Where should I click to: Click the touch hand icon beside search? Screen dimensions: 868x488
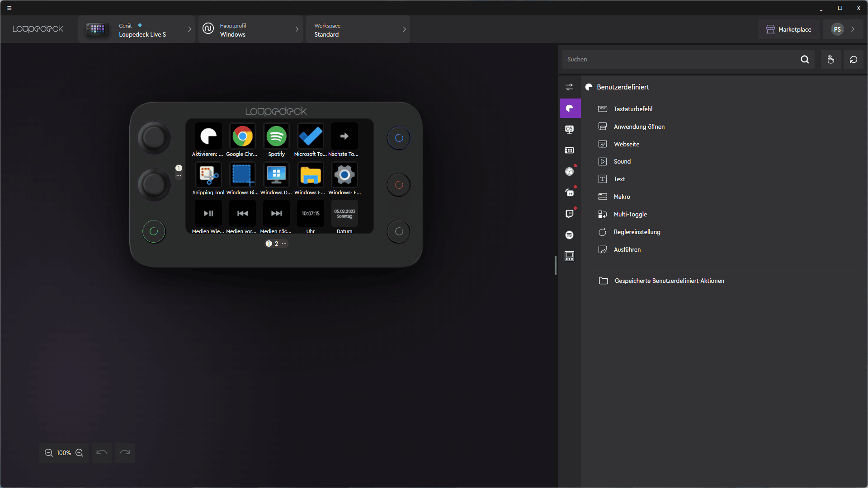click(830, 60)
